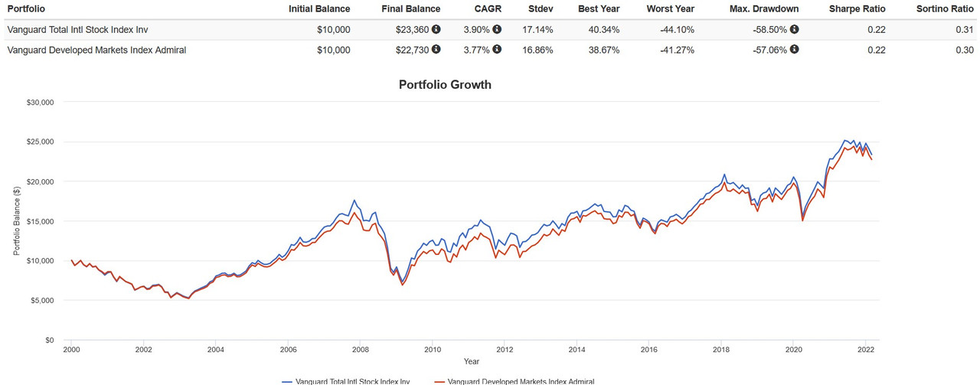Click info icon beside -57.06% max drawdown
Image resolution: width=980 pixels, height=385 pixels.
pos(794,50)
